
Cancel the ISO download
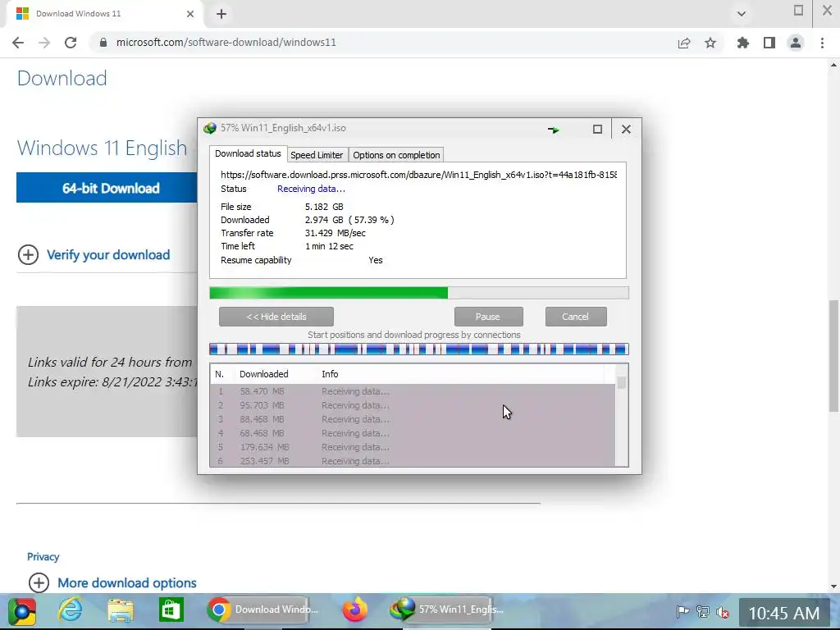[x=576, y=317]
